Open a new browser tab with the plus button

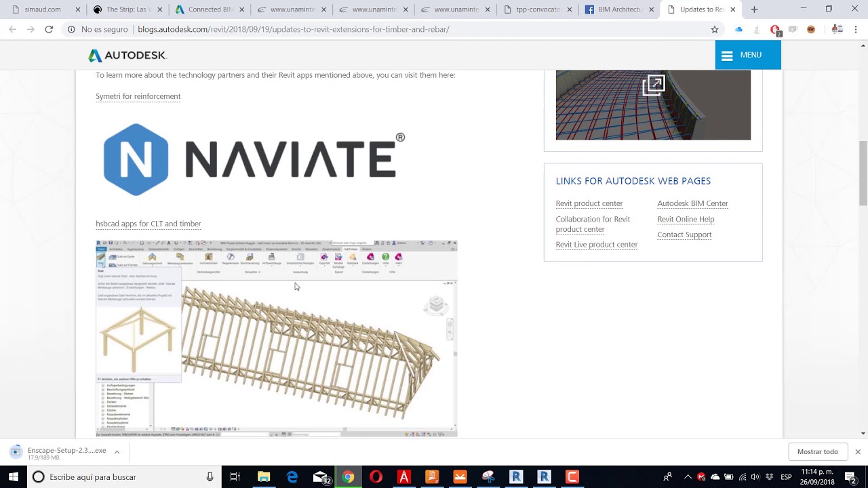click(x=754, y=9)
